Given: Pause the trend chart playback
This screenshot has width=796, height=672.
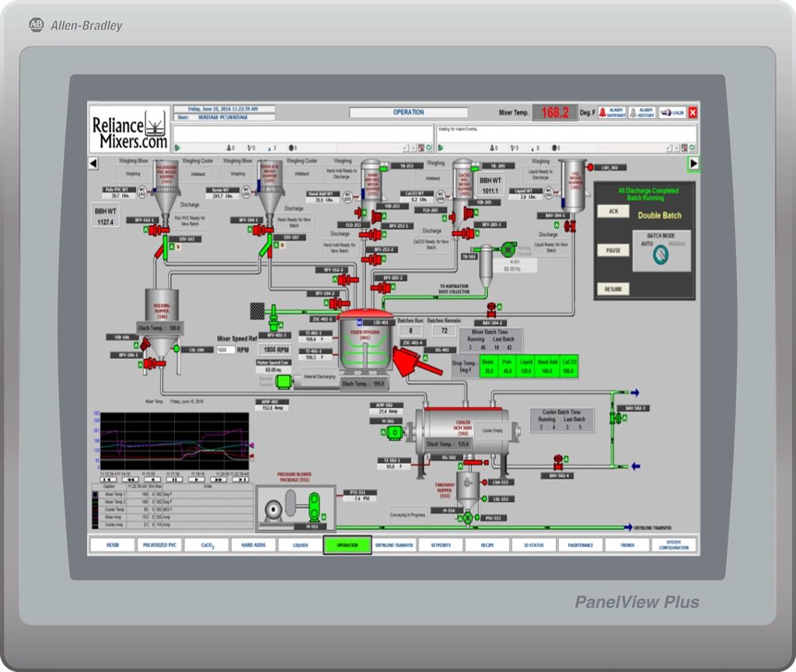Looking at the screenshot, I should point(175,480).
